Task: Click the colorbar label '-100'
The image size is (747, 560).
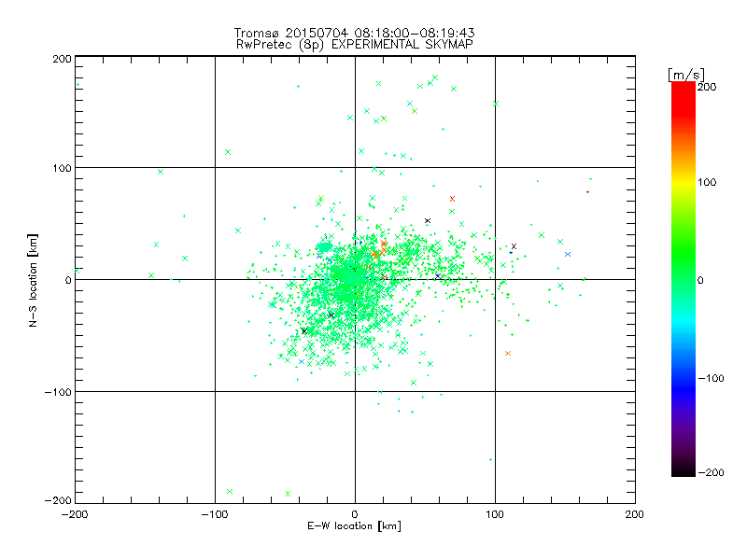Action: tap(711, 378)
